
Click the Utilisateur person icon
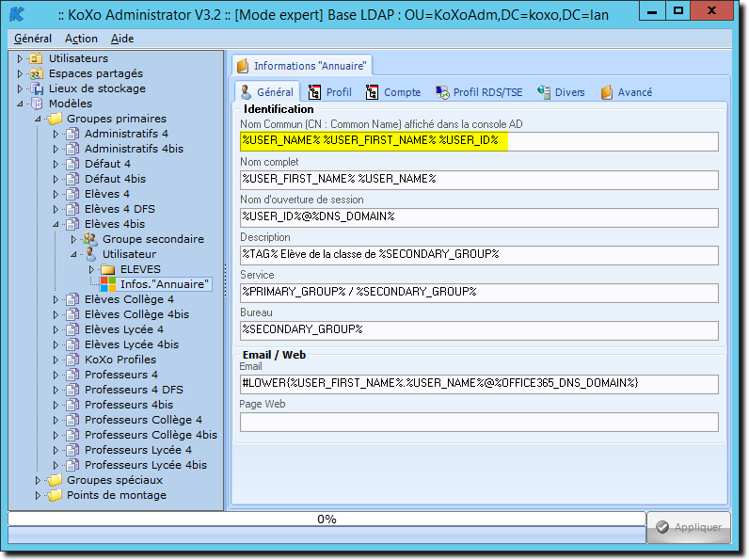90,254
